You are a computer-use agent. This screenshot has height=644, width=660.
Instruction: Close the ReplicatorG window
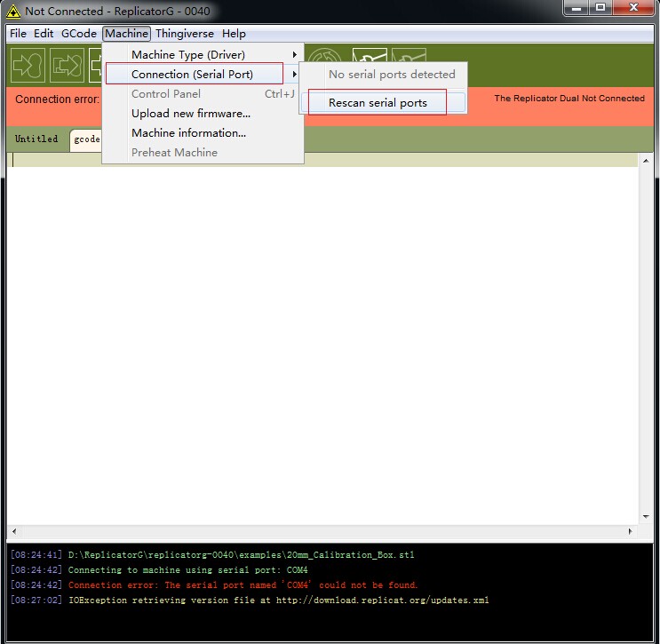pos(633,8)
